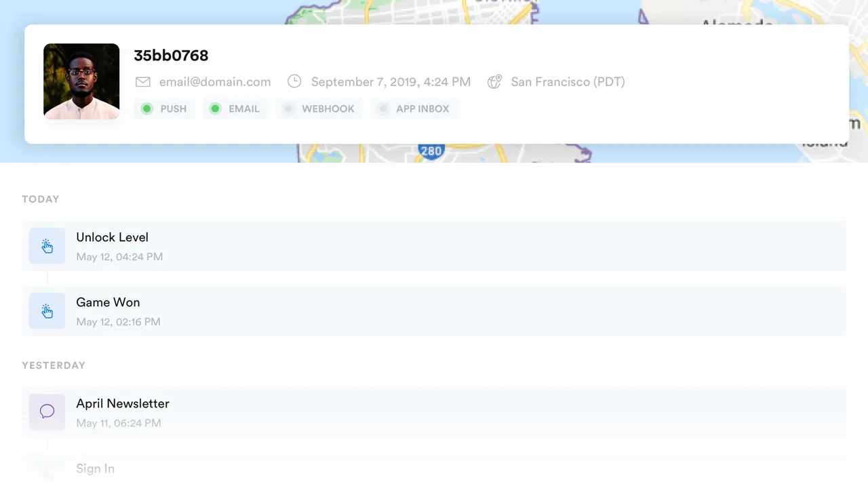Click the clock icon beside the date
This screenshot has height=488, width=868.
coord(294,81)
